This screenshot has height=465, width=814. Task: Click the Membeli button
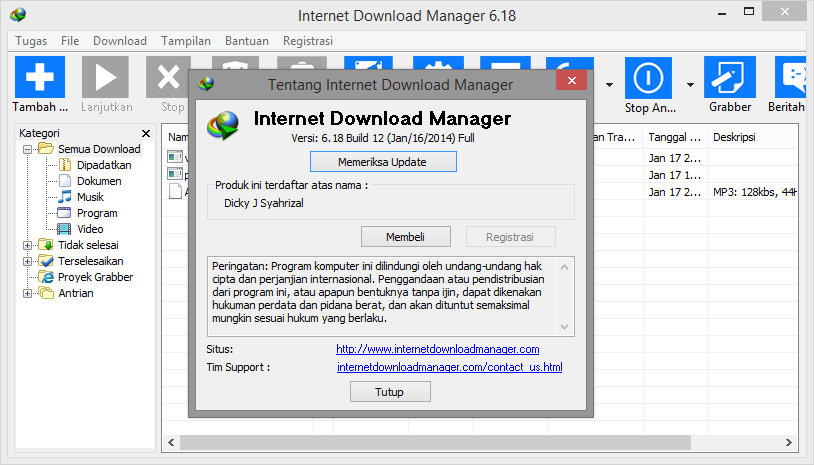point(405,237)
